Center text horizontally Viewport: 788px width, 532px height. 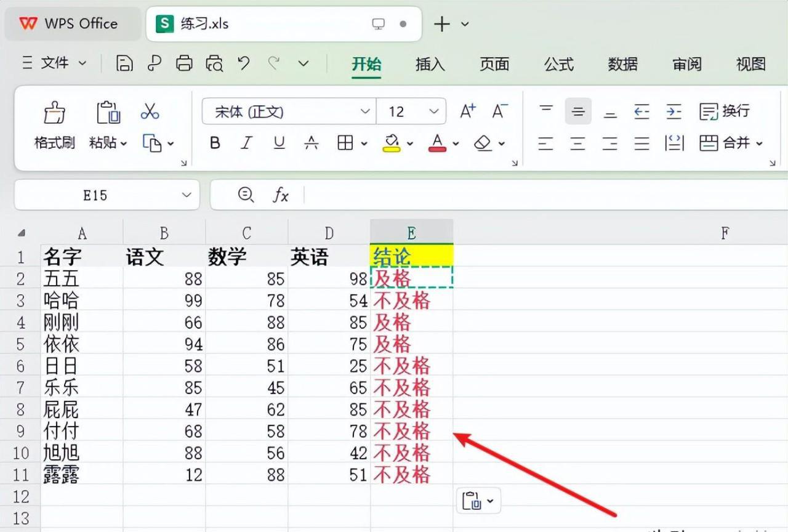click(x=577, y=143)
